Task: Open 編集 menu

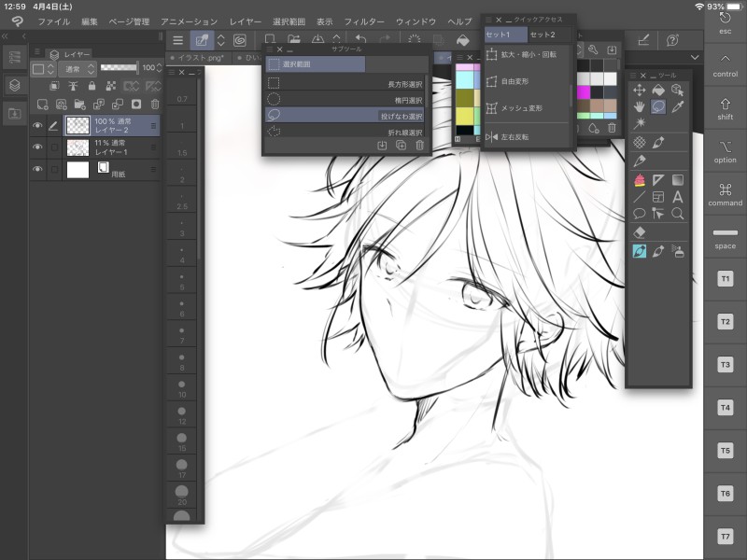Action: (x=89, y=21)
